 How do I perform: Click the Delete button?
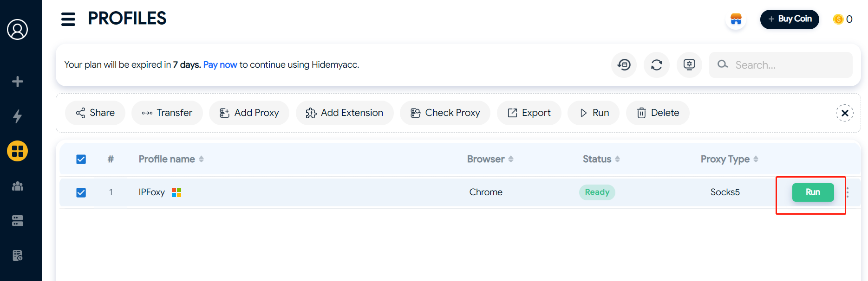(658, 113)
